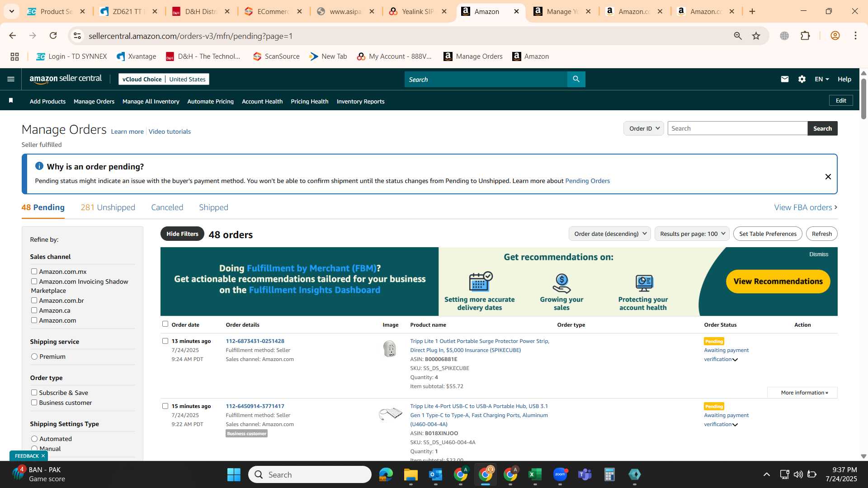Open the Chrome profile avatar icon

835,36
